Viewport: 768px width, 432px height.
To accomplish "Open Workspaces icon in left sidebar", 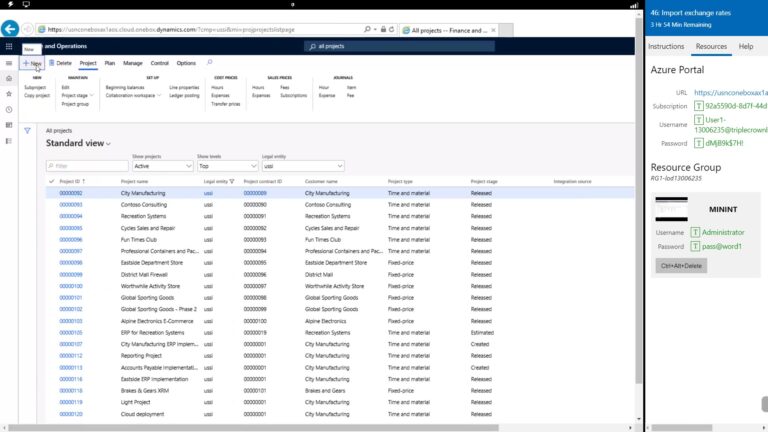I will tap(9, 125).
